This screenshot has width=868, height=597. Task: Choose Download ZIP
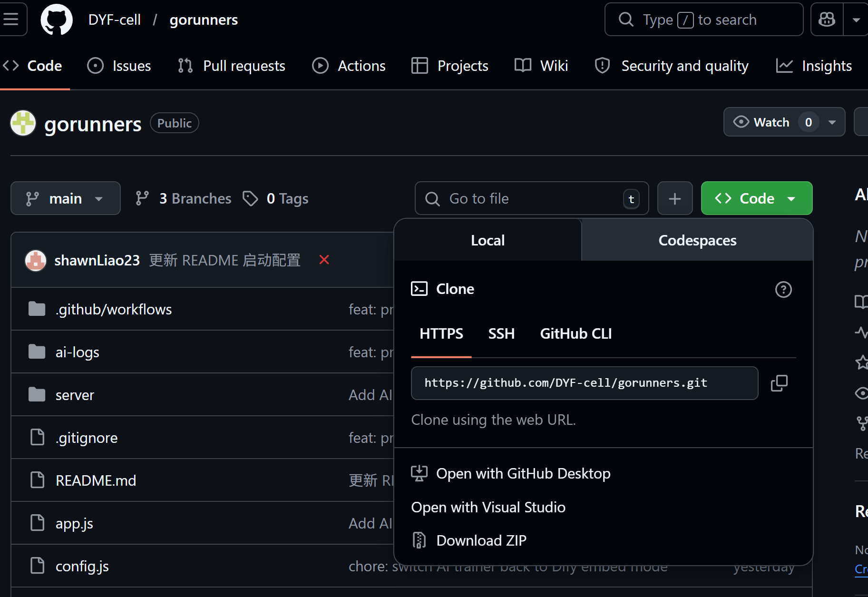click(x=469, y=541)
